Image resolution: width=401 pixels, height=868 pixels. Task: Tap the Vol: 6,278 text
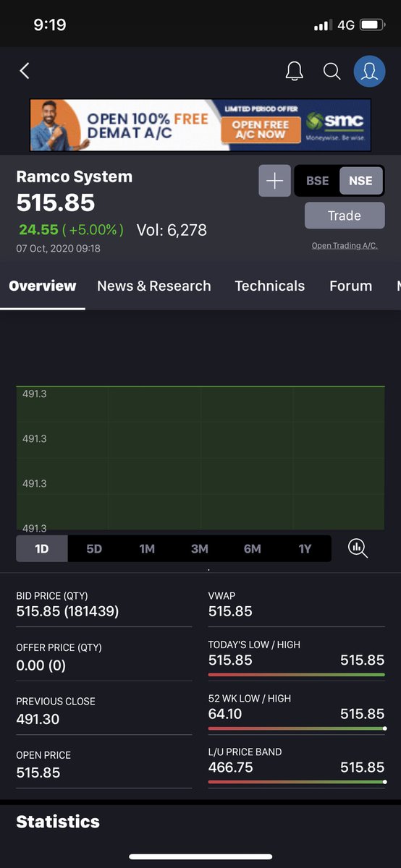pos(172,230)
